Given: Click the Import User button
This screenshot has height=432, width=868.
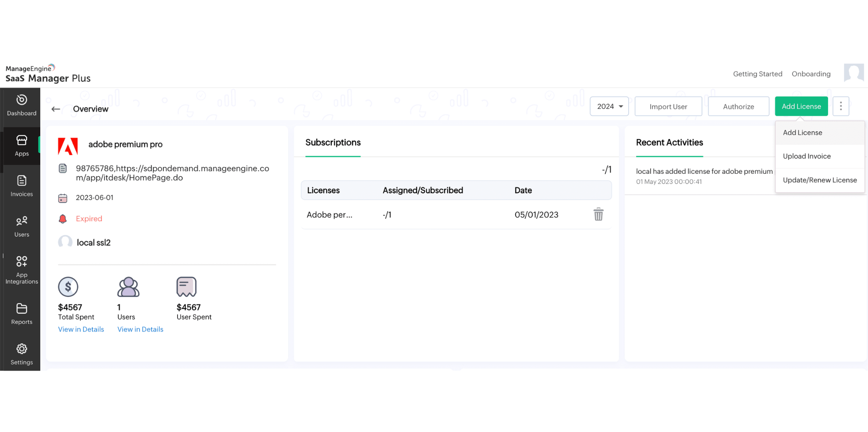Looking at the screenshot, I should coord(668,106).
